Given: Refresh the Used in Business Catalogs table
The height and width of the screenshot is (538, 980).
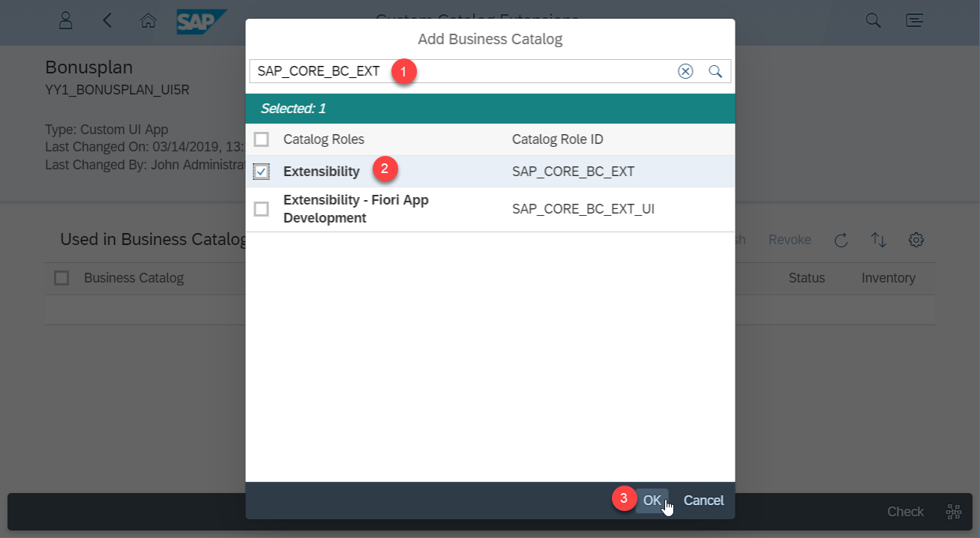Looking at the screenshot, I should (841, 240).
